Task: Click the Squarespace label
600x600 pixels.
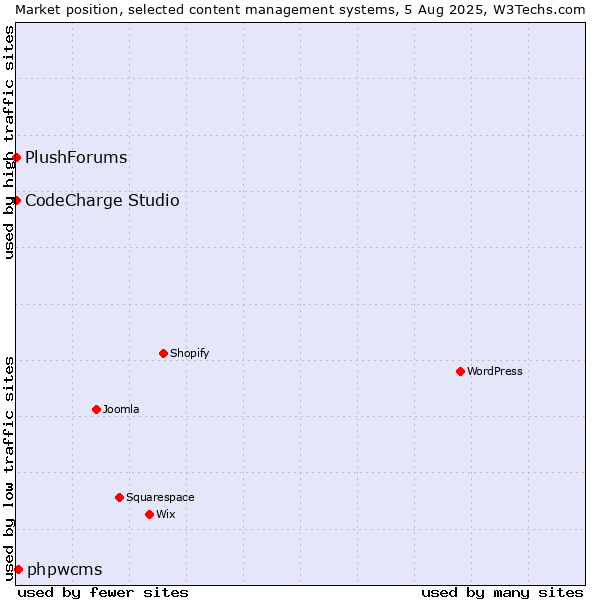Action: point(160,497)
